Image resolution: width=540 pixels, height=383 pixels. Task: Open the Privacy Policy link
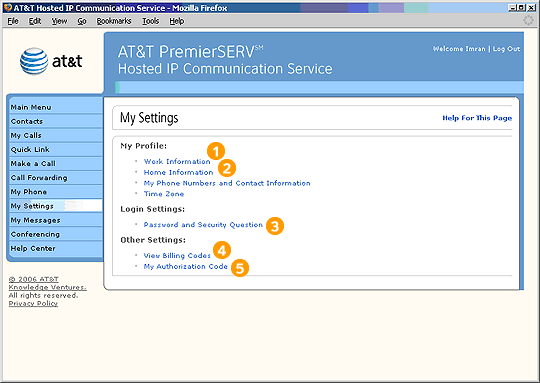pos(33,303)
